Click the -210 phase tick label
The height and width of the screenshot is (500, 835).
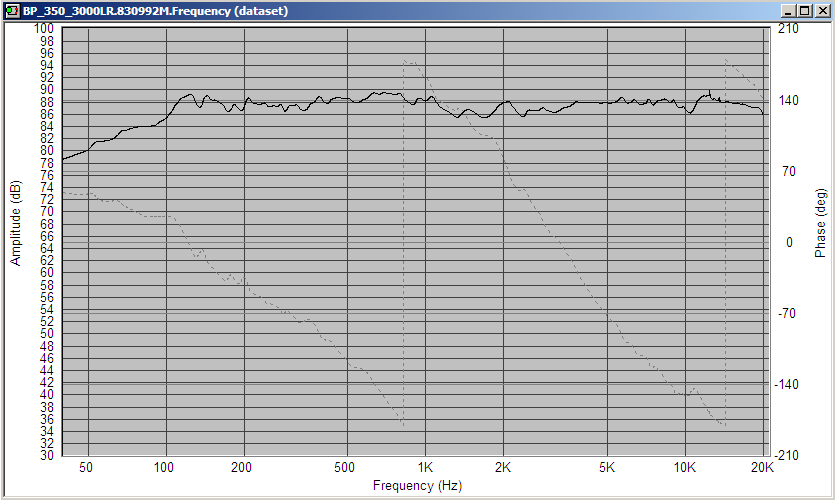(787, 455)
